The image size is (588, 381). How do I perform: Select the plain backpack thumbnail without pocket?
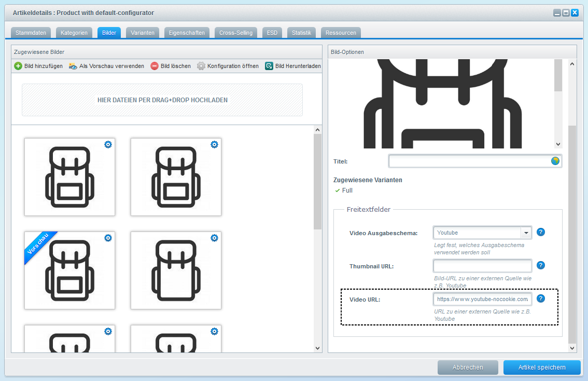click(x=176, y=270)
